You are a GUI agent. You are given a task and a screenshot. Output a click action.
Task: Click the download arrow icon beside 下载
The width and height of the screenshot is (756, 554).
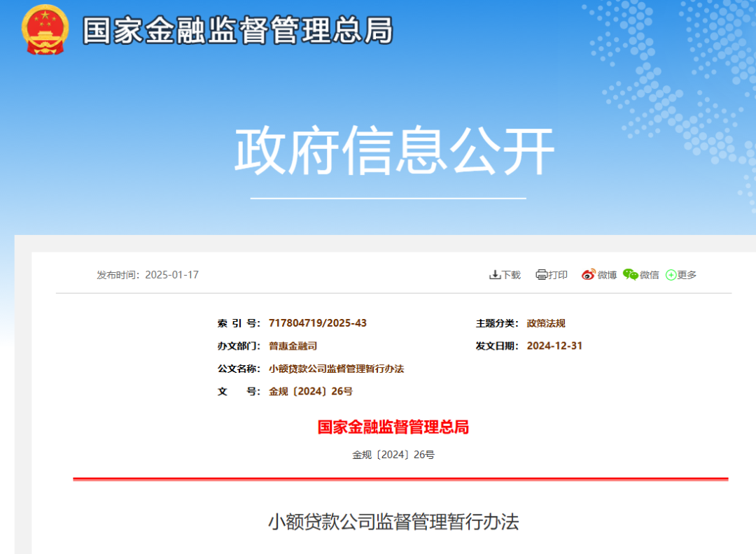[x=495, y=275]
